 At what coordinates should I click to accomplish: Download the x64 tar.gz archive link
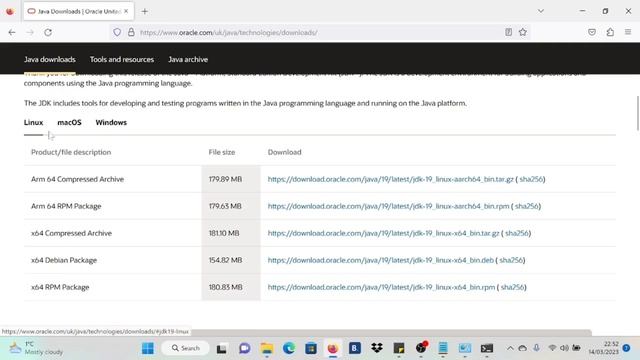coord(383,233)
